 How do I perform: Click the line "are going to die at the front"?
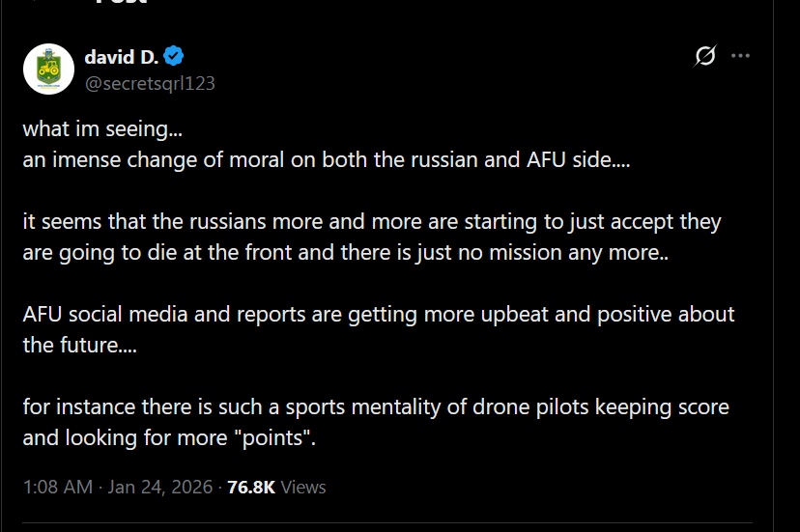click(x=337, y=253)
